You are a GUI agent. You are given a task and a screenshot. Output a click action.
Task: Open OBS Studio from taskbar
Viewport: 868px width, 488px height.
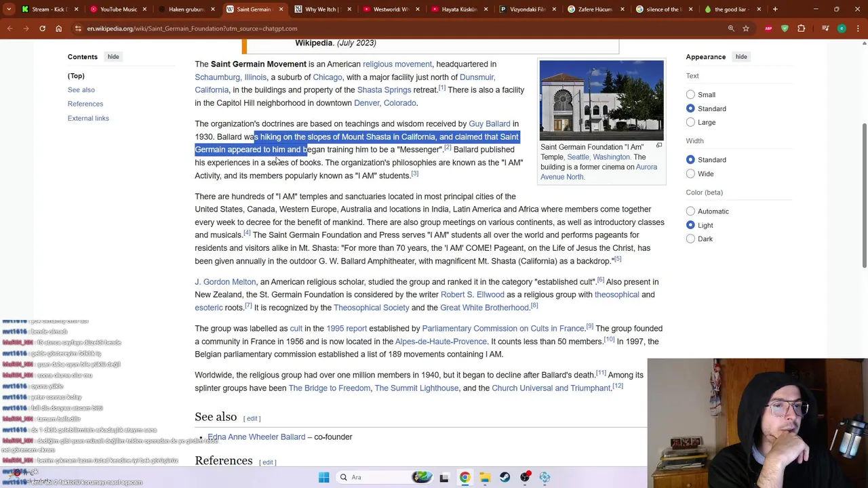click(525, 477)
